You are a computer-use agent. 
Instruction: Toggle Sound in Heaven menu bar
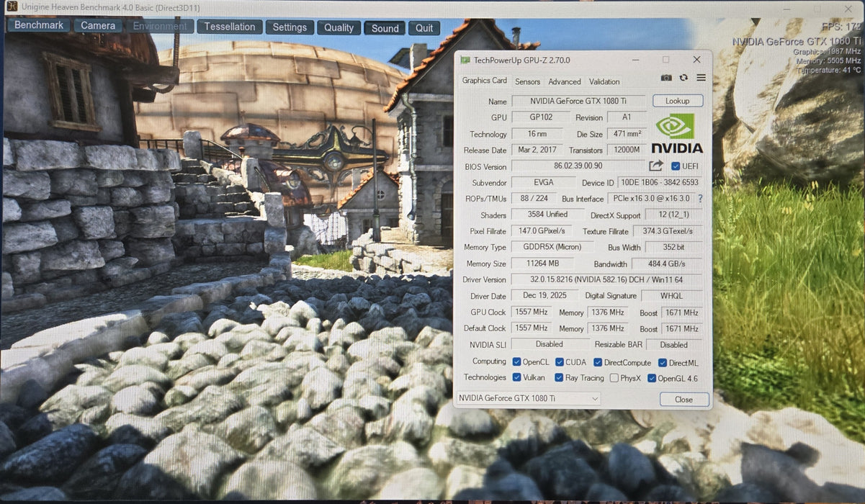(385, 29)
